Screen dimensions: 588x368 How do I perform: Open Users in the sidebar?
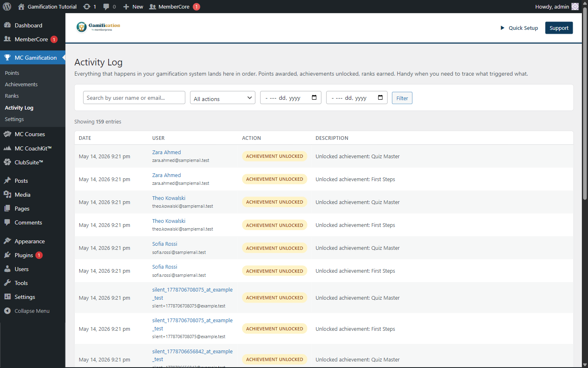click(x=33, y=269)
